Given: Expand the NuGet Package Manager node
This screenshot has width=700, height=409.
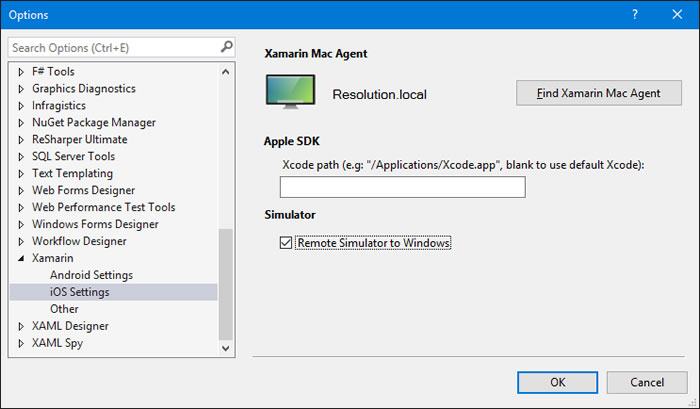Looking at the screenshot, I should pos(21,122).
